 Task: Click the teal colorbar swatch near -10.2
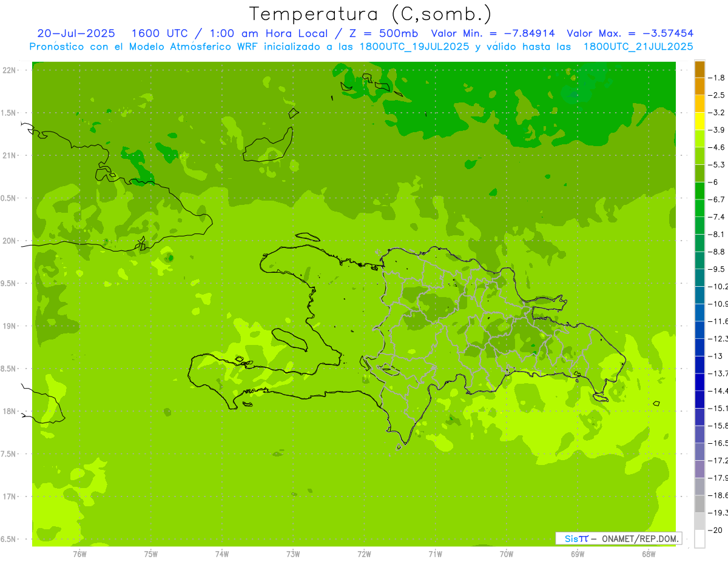click(699, 278)
